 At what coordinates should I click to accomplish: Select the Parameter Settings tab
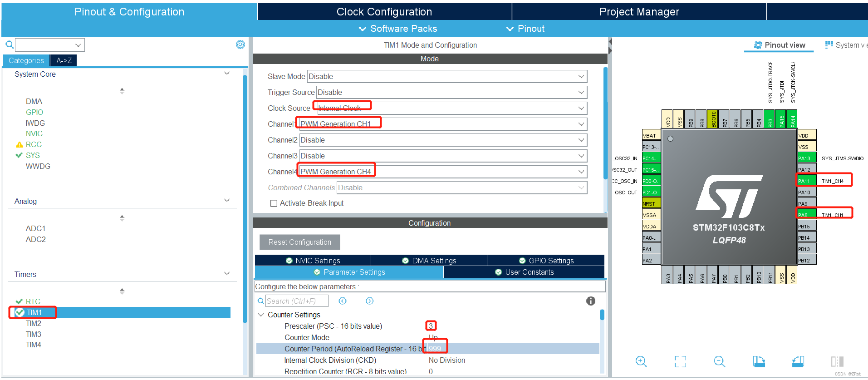click(x=349, y=272)
